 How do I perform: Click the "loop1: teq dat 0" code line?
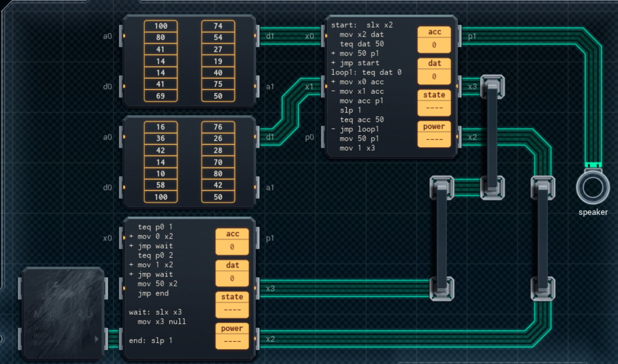pos(366,72)
